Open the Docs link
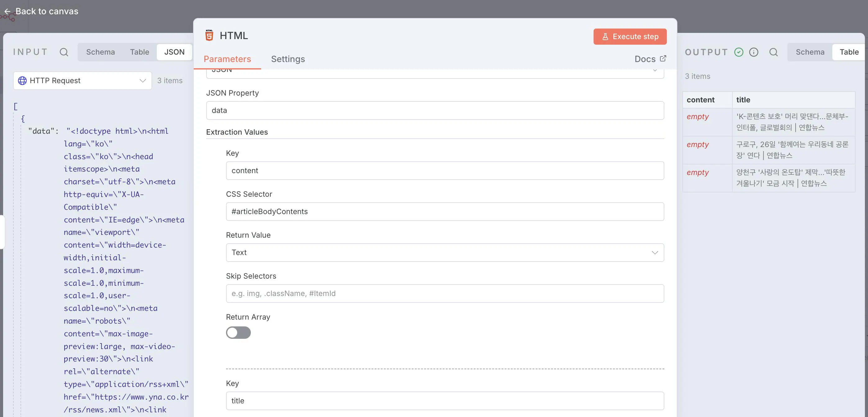Viewport: 868px width, 417px height. coord(645,59)
